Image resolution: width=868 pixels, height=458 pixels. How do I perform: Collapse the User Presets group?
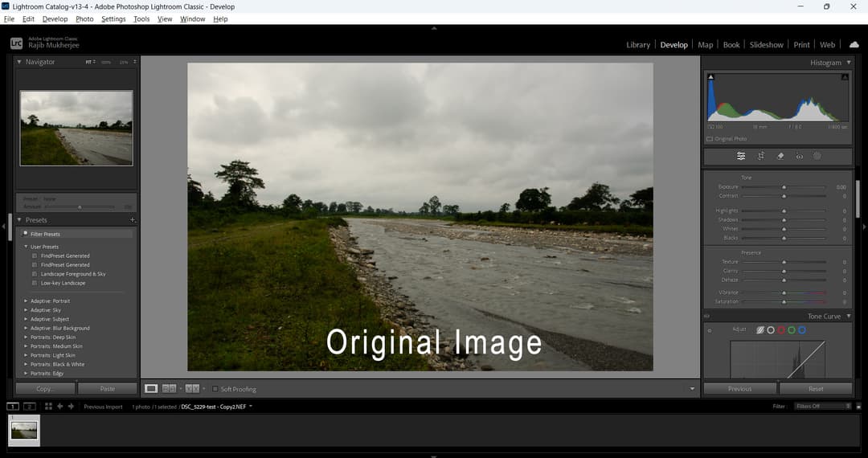coord(26,247)
